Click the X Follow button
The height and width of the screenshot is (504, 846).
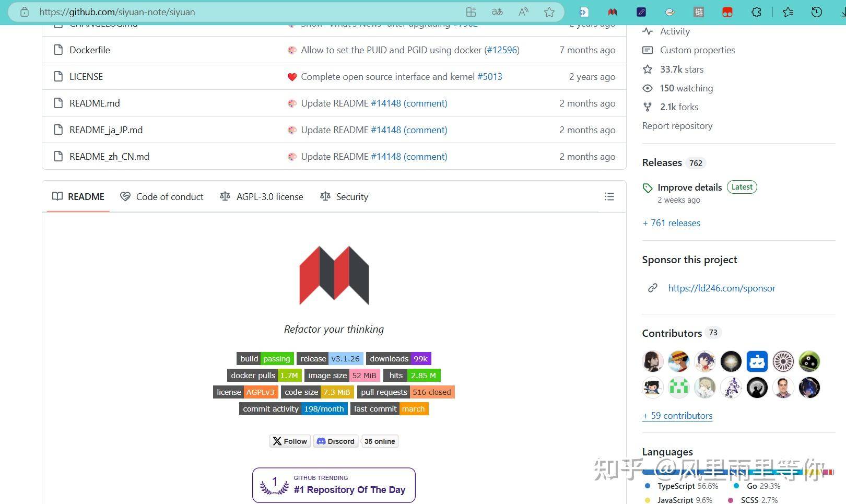(x=290, y=441)
